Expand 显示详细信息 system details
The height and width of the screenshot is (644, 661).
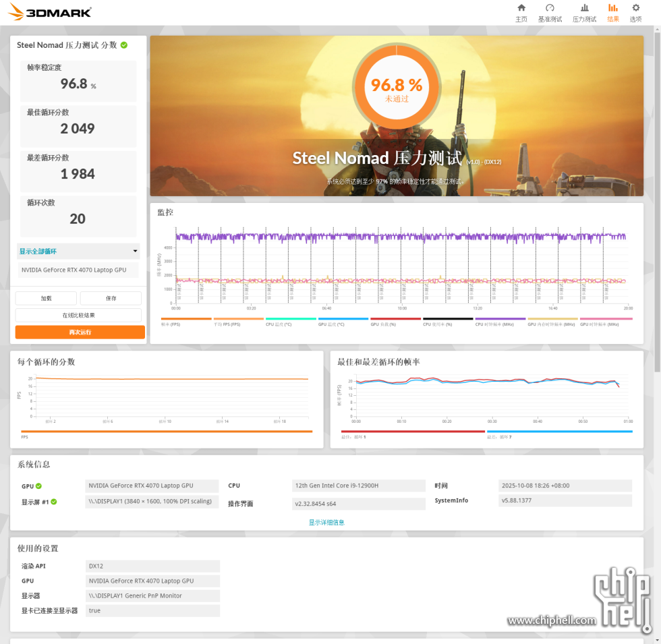tap(326, 522)
